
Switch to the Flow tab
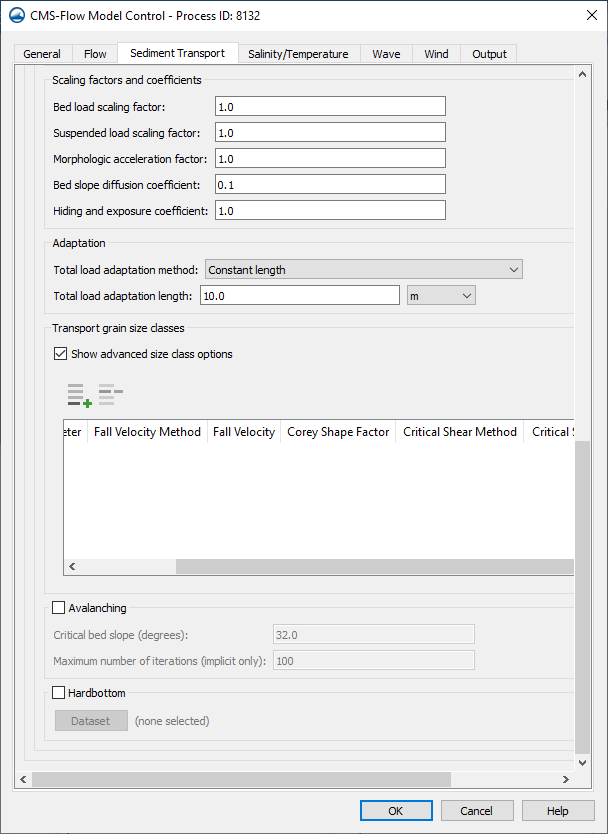[95, 54]
